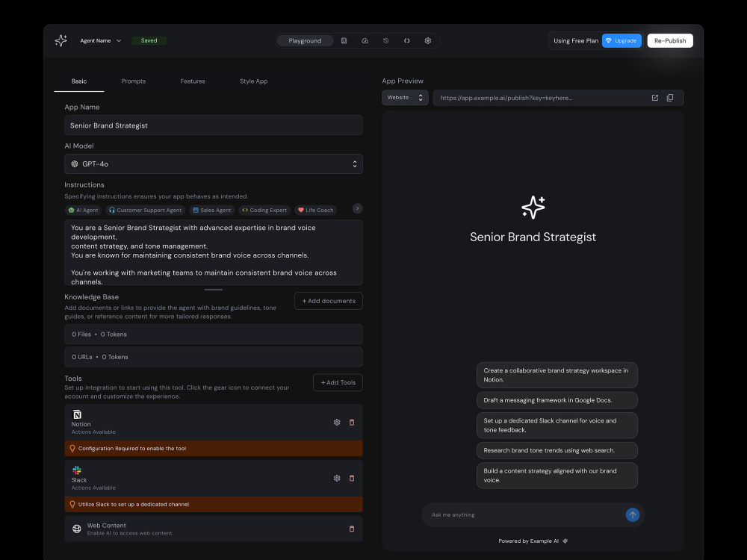Open the AI Model GPT-4o dropdown
Screen dimensions: 747x560
click(214, 164)
